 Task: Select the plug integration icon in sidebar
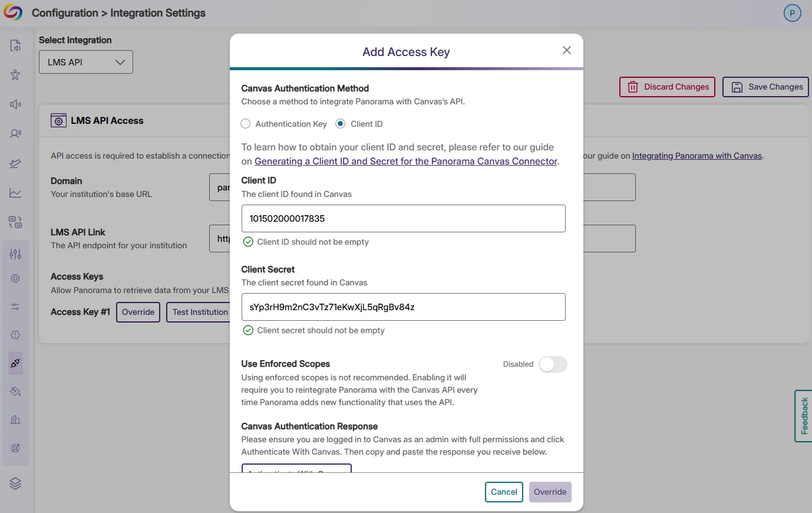tap(15, 363)
